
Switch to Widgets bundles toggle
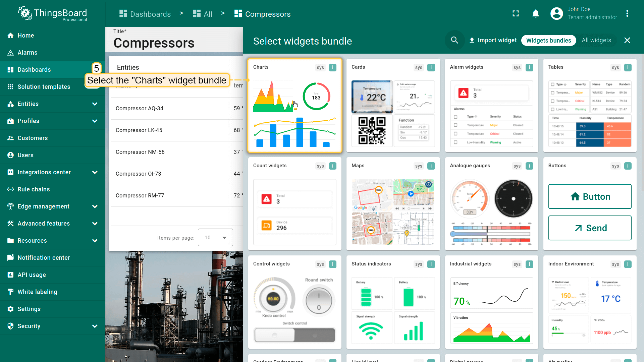548,40
